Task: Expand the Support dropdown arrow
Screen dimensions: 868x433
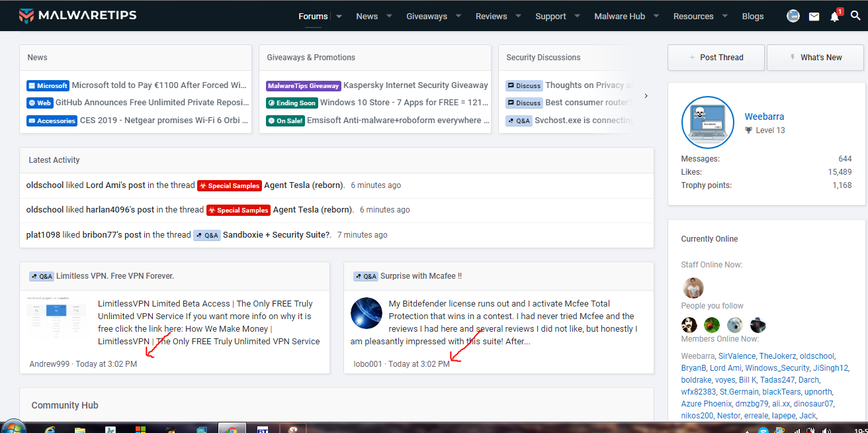Action: [577, 16]
